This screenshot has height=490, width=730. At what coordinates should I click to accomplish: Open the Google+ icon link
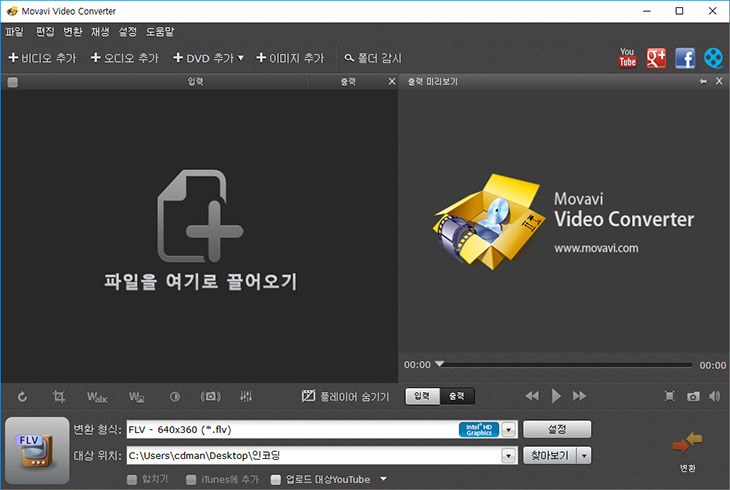pos(656,58)
